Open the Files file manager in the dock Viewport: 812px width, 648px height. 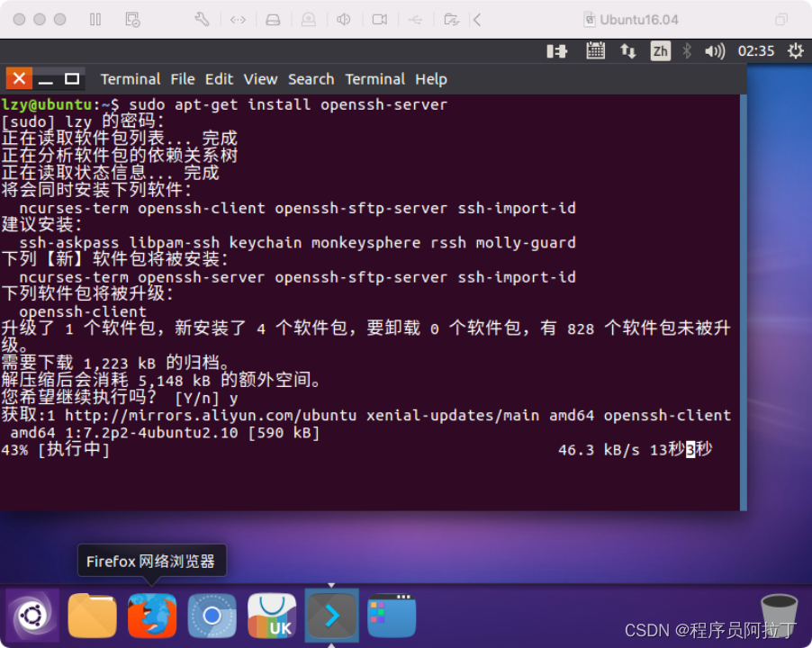click(x=92, y=616)
